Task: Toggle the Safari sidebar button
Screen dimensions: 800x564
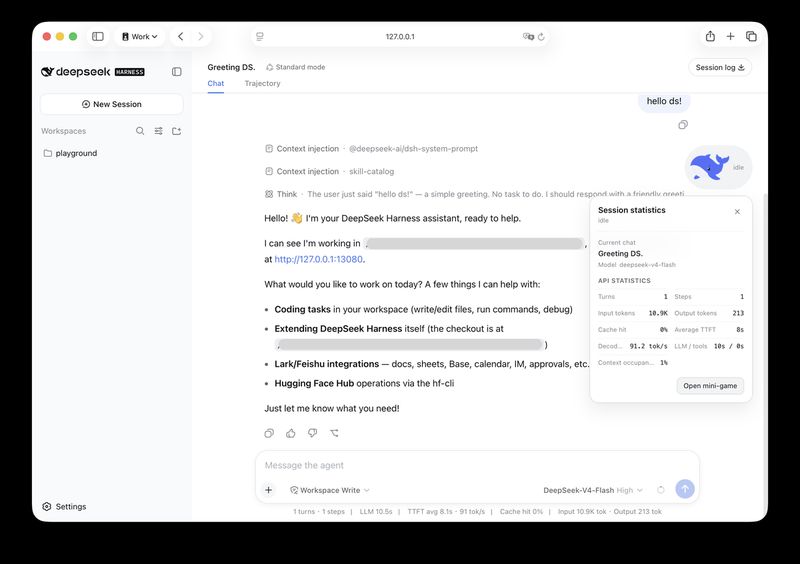Action: point(97,36)
